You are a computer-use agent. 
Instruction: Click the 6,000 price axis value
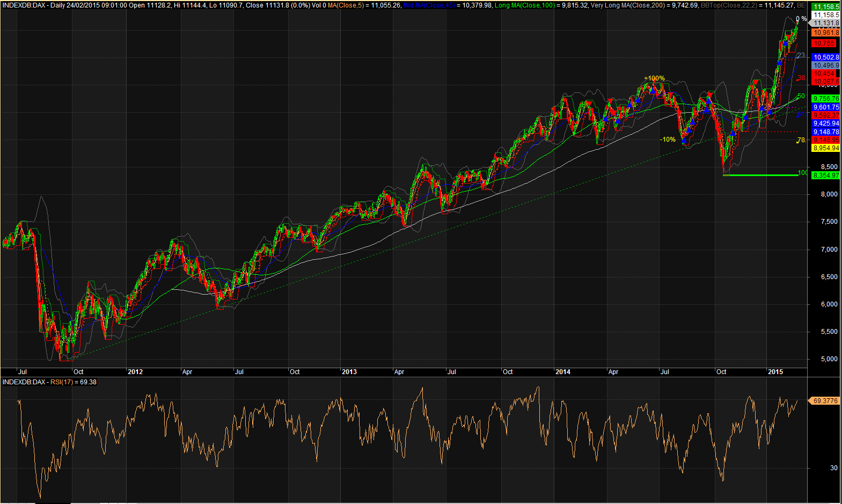tap(829, 304)
